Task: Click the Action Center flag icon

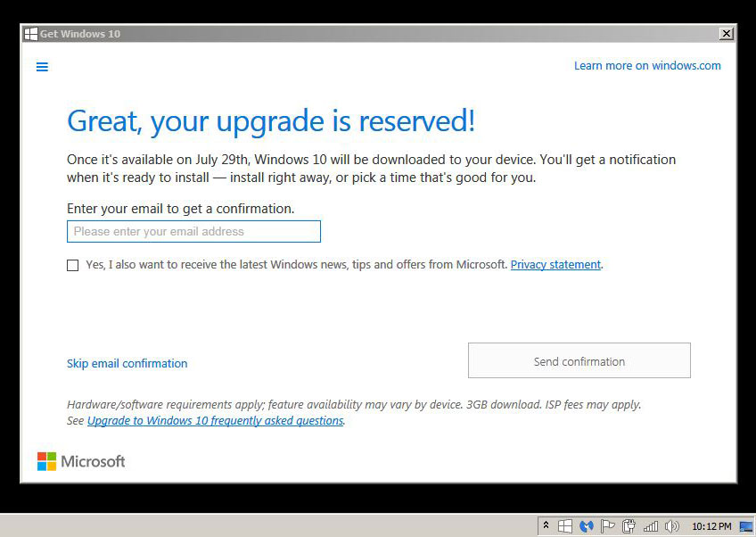Action: pyautogui.click(x=607, y=526)
